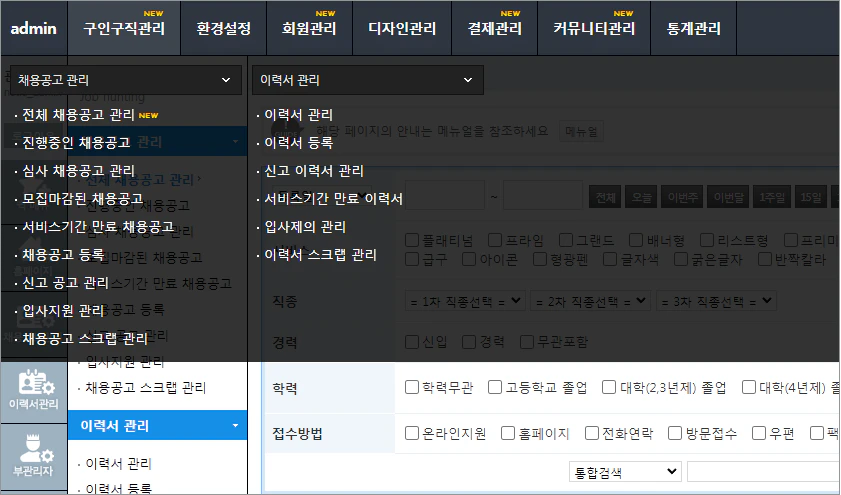Click the 전체 date range button
Viewport: 841px width, 495px height.
pyautogui.click(x=606, y=197)
